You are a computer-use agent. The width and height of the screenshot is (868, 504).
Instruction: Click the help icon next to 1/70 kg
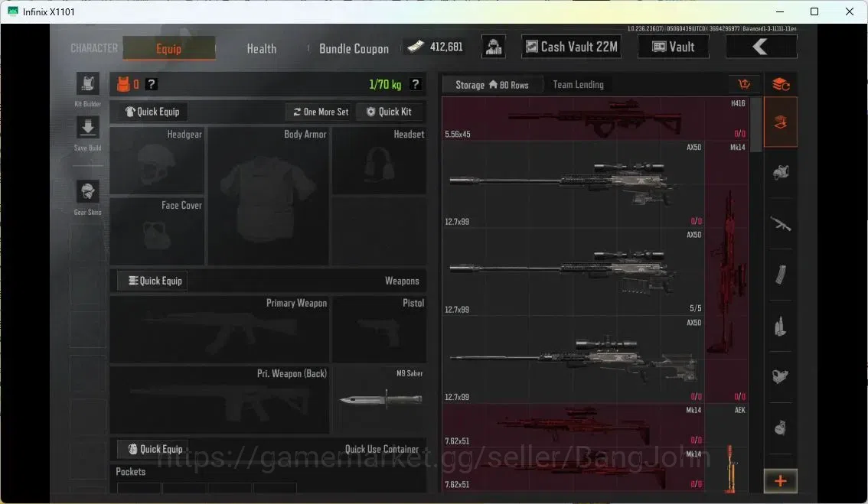(415, 84)
